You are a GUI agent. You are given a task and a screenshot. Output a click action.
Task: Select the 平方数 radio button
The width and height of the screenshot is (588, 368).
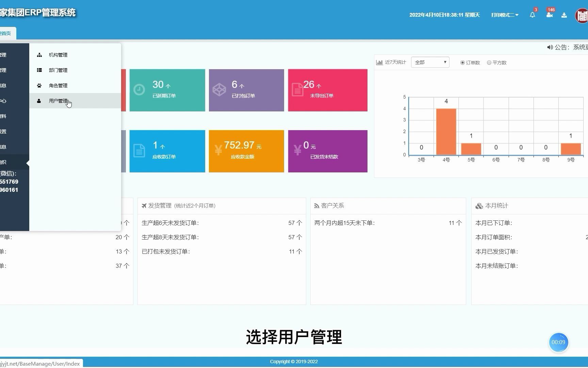pos(489,63)
